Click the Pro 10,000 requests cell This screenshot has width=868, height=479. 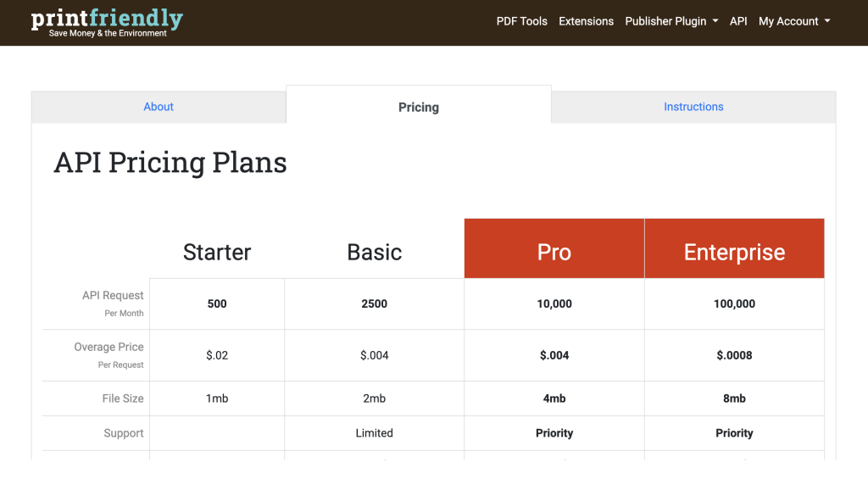tap(554, 304)
